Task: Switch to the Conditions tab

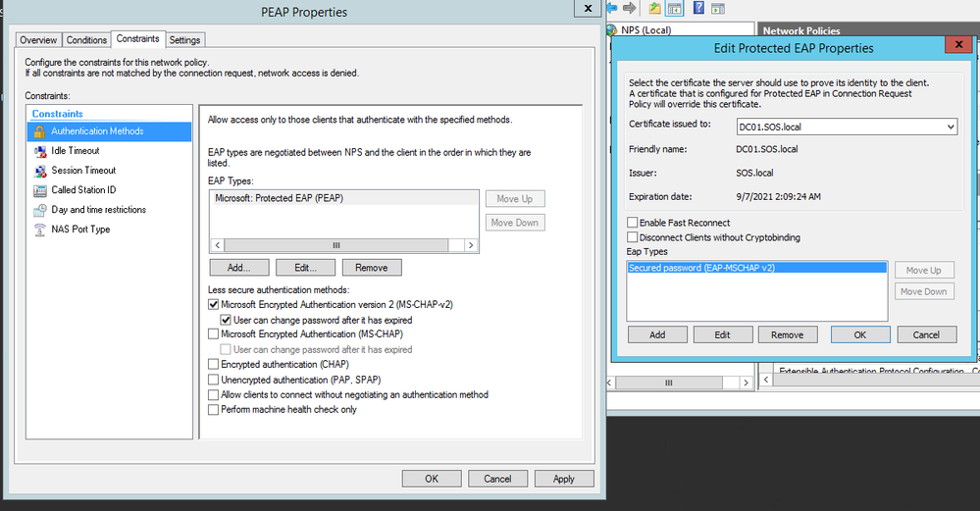Action: pos(86,40)
